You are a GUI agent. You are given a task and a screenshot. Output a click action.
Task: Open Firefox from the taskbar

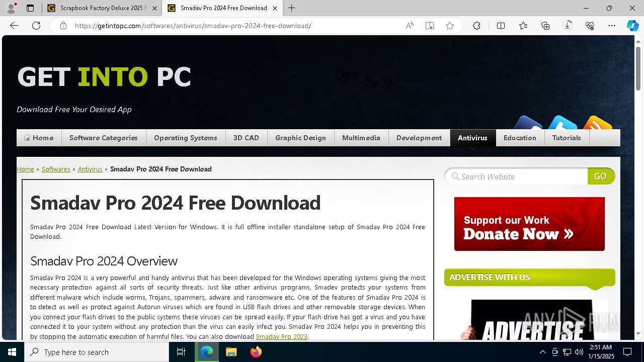(256, 352)
